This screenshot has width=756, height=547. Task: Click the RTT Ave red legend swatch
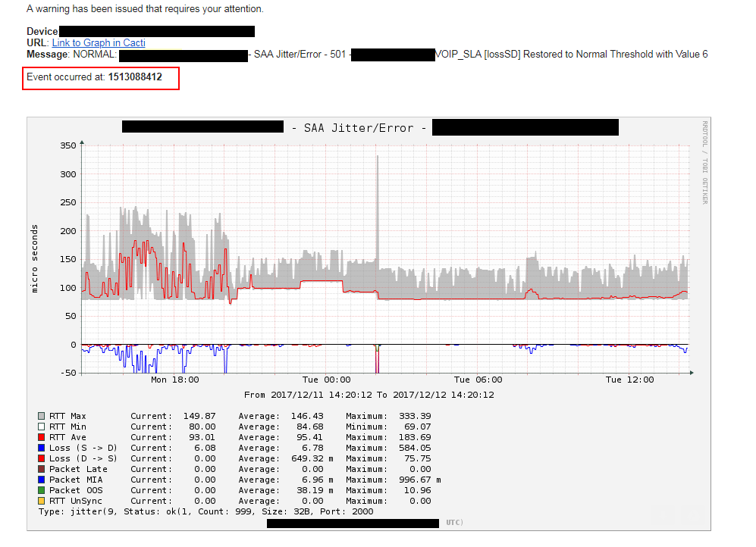[39, 437]
